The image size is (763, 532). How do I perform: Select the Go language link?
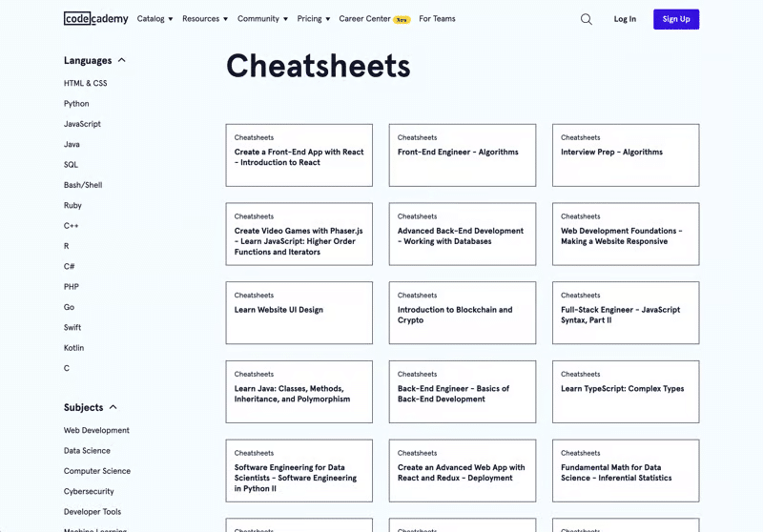[69, 307]
